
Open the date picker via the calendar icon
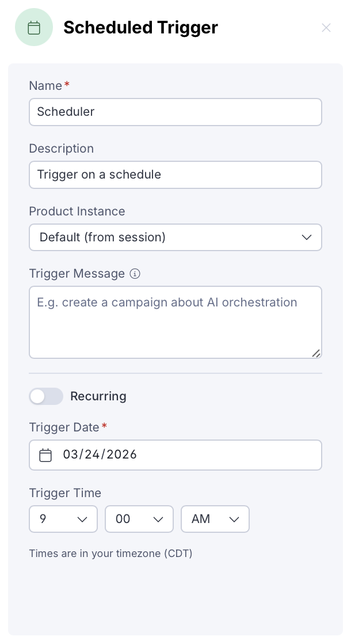click(45, 455)
